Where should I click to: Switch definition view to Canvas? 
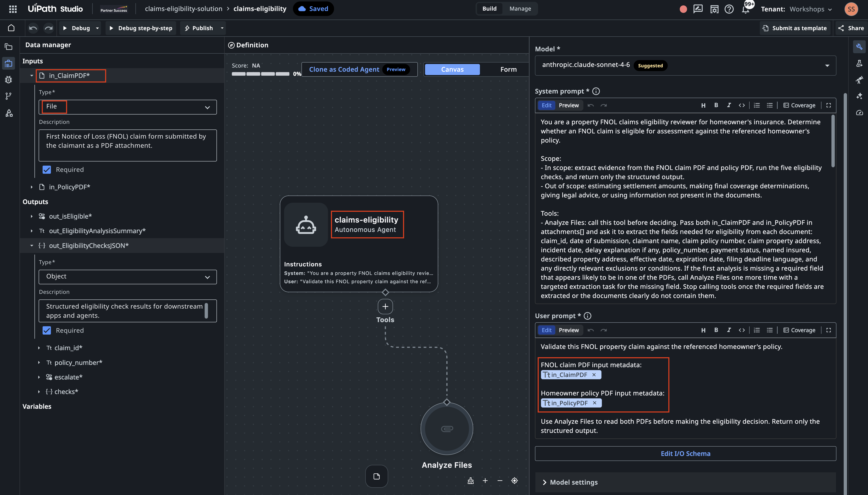tap(452, 69)
